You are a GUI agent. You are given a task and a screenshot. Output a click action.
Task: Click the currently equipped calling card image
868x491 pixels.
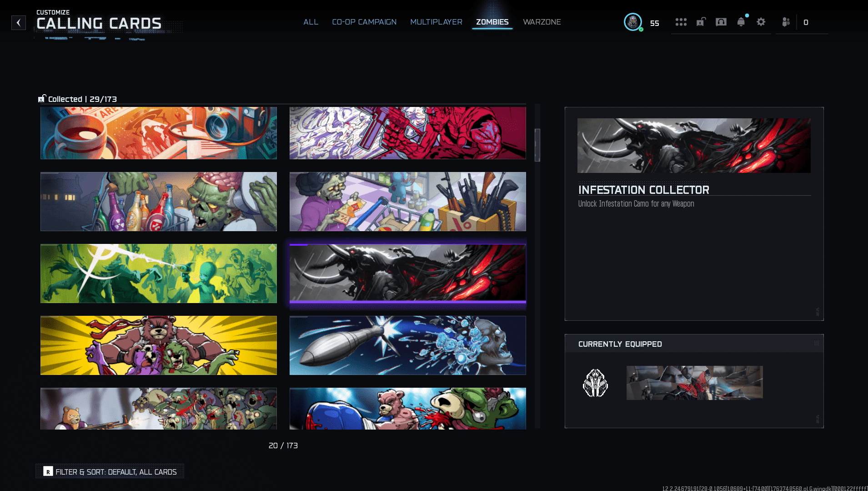pyautogui.click(x=694, y=383)
